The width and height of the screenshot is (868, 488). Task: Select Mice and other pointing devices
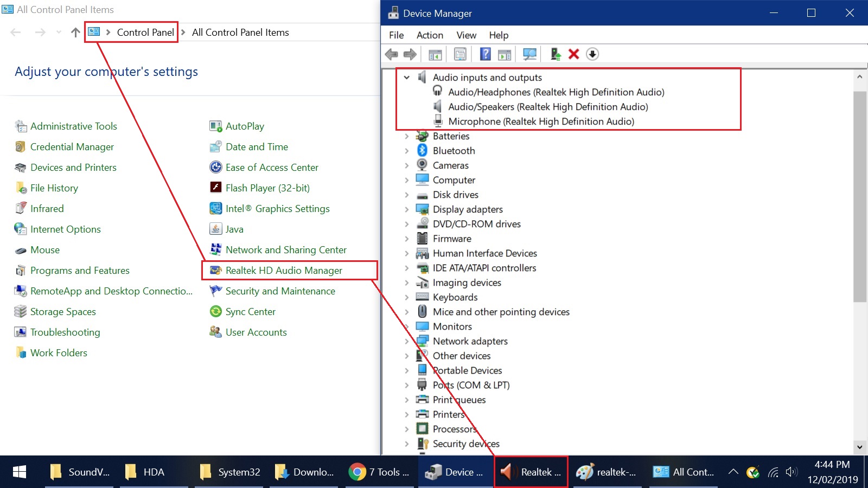point(501,312)
